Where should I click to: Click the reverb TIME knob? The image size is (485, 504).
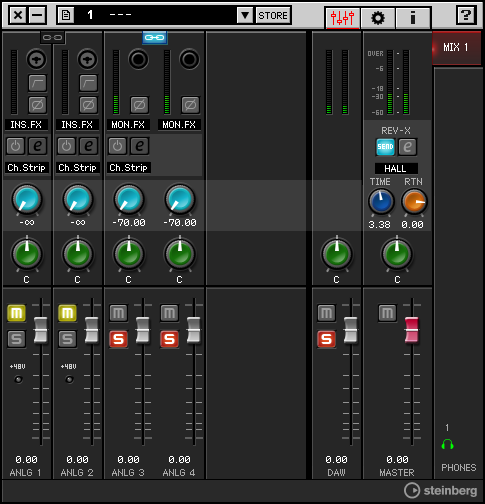pos(381,201)
